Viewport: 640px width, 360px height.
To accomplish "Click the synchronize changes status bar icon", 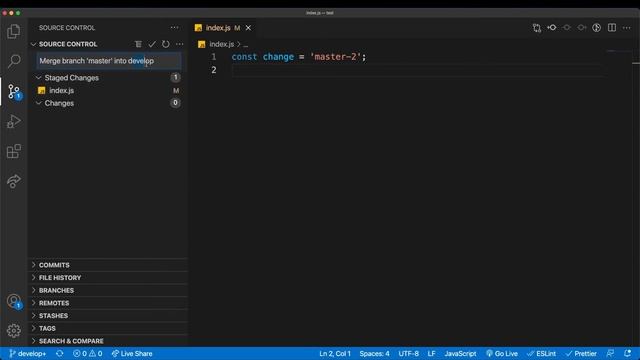I will (x=60, y=353).
